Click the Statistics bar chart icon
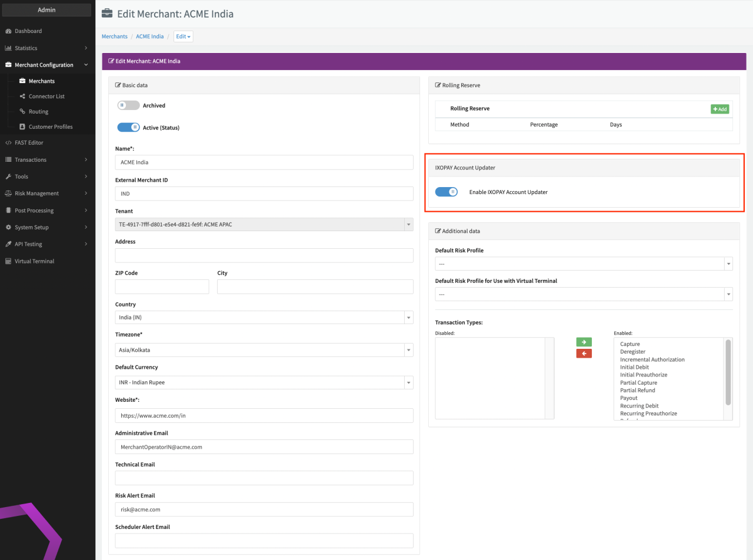The image size is (753, 560). coord(9,48)
